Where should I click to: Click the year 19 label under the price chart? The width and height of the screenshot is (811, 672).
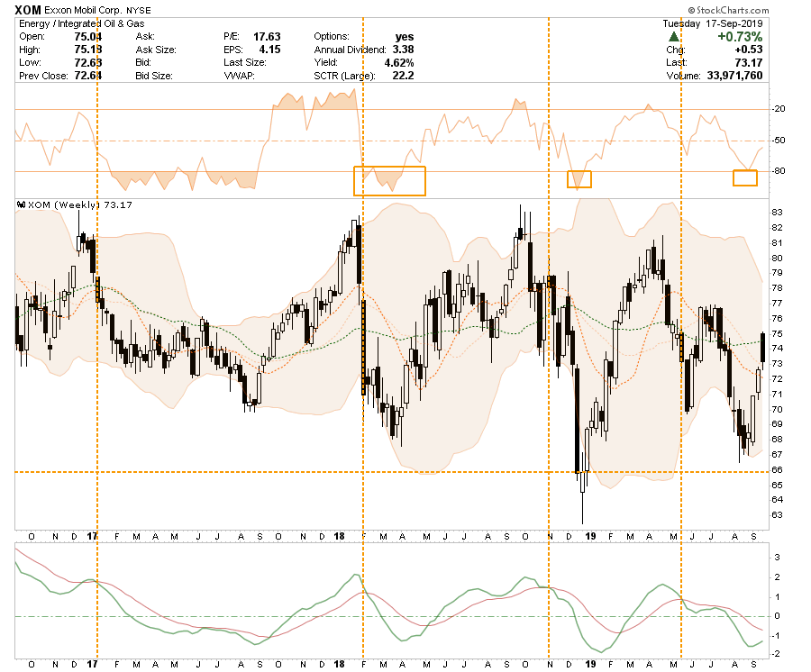590,536
